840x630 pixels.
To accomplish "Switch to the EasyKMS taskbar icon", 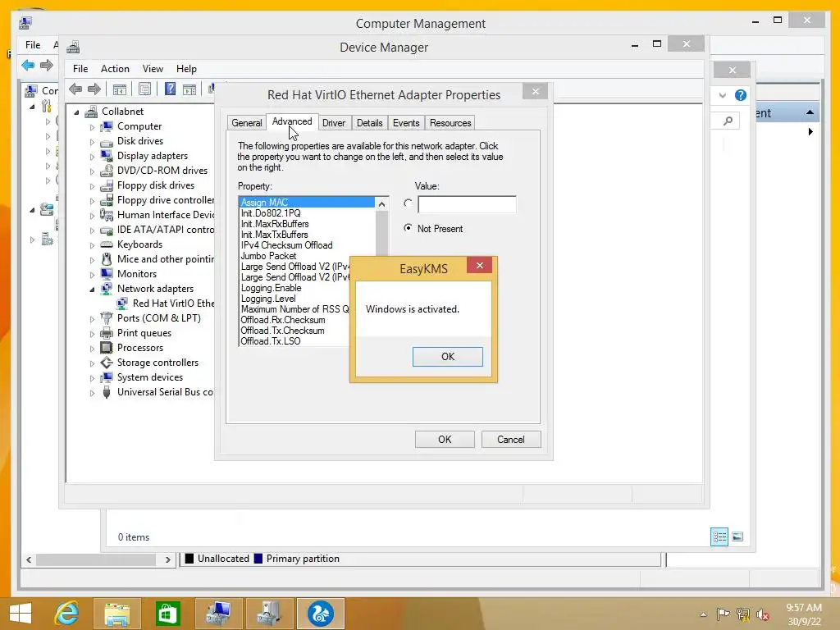I will 321,614.
